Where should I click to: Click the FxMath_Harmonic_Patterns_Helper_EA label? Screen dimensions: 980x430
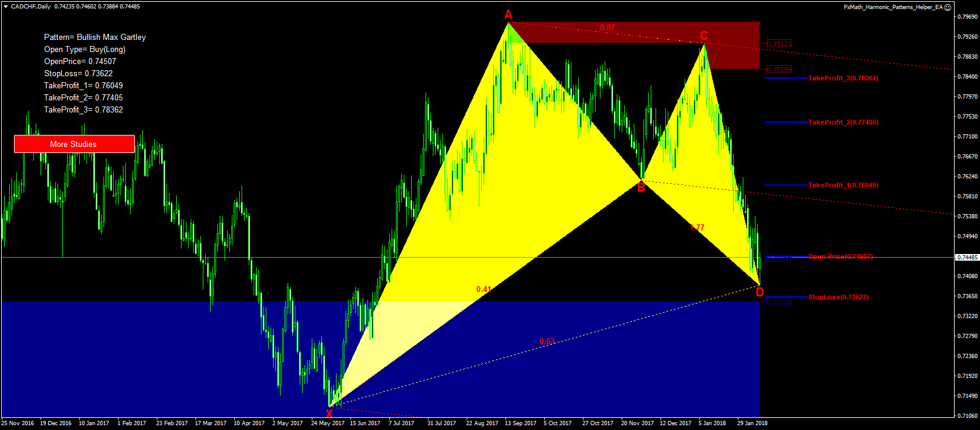point(893,7)
